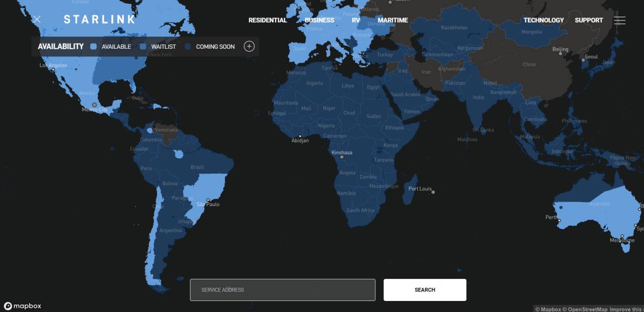Click the Mapbox logo
644x312 pixels.
click(23, 306)
